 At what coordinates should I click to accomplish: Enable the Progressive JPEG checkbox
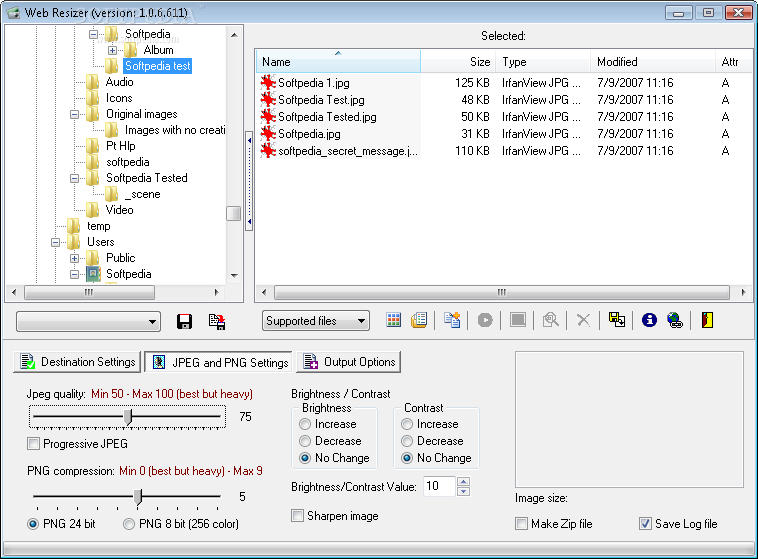coord(33,443)
